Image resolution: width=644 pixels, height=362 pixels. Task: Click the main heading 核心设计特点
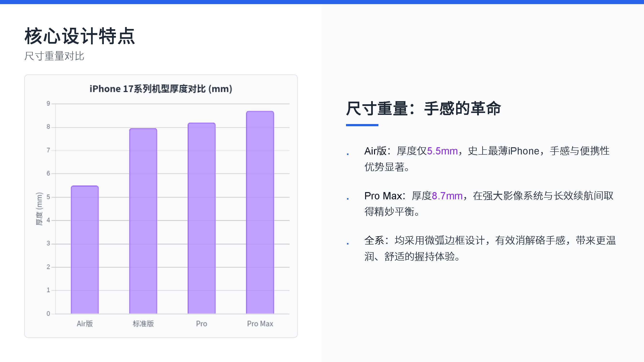(80, 36)
